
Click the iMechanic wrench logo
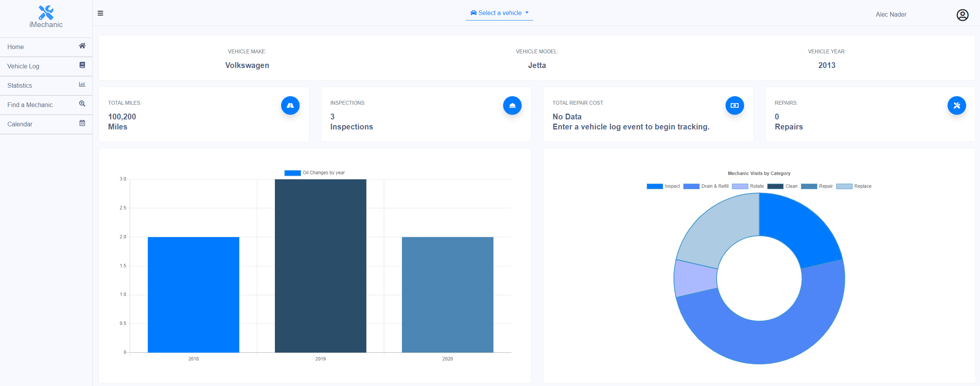tap(46, 12)
